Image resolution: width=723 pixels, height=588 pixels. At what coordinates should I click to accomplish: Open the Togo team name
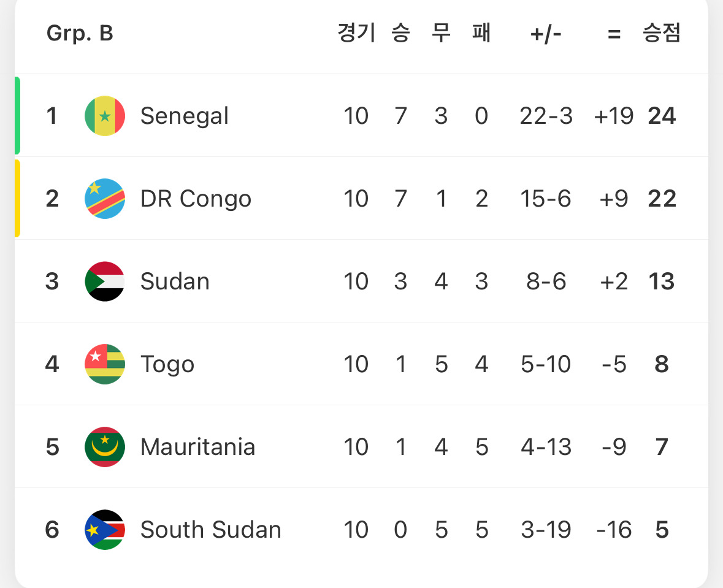(167, 364)
